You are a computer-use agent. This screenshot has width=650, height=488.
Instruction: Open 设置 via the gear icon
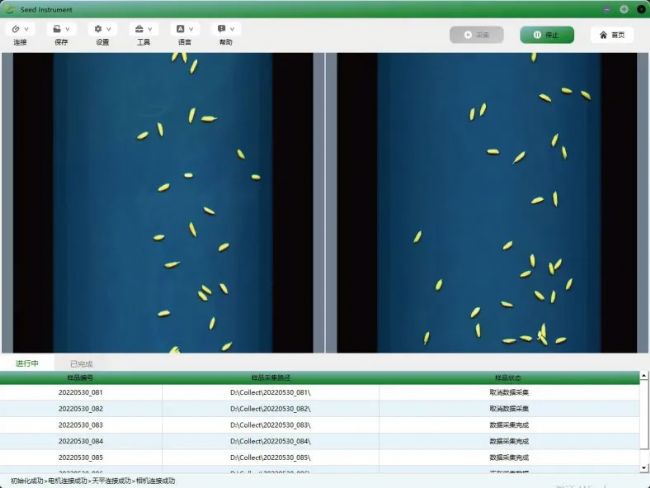point(98,29)
